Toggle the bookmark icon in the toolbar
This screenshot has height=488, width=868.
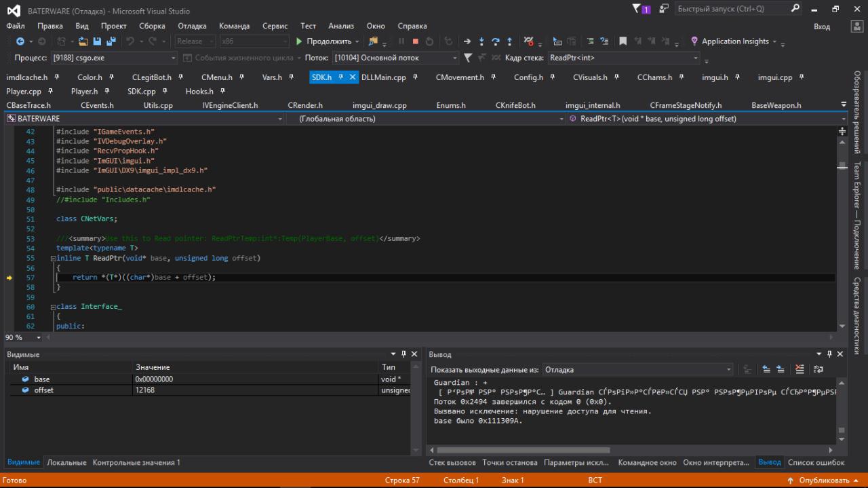click(x=623, y=41)
